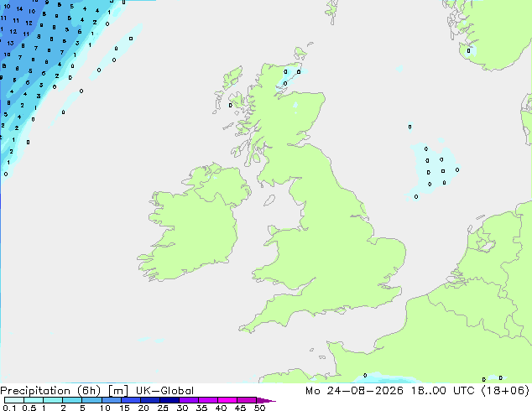
Task: Select the 2–5 legend color swatch
Action: click(72, 400)
